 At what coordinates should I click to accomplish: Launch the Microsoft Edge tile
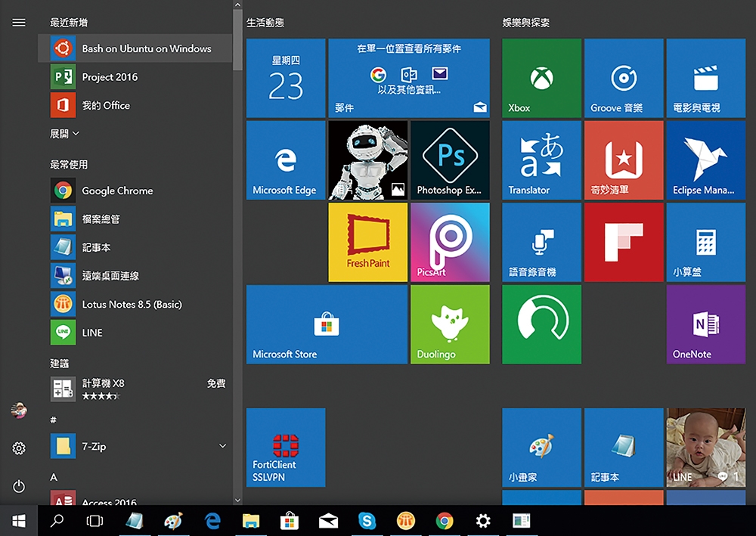(x=286, y=160)
